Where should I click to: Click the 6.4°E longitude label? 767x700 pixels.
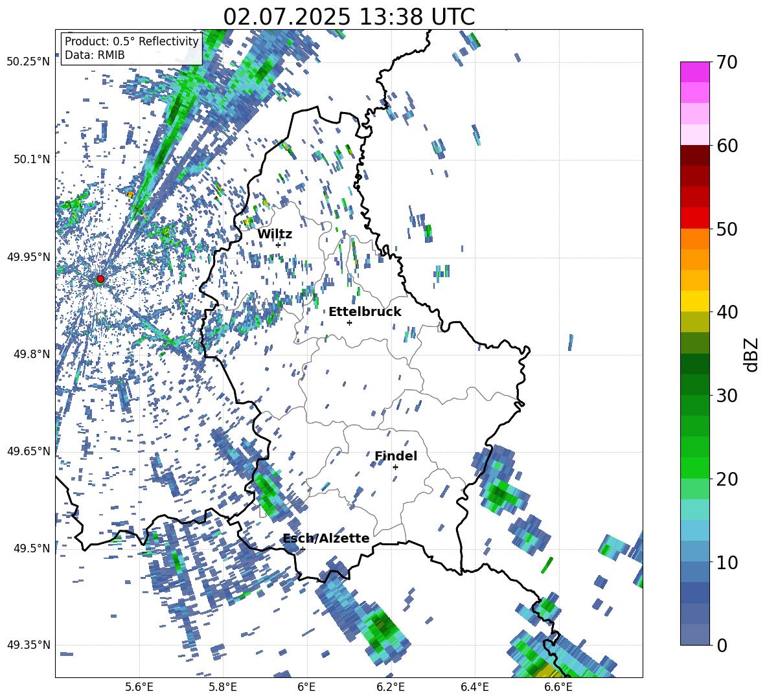[474, 687]
